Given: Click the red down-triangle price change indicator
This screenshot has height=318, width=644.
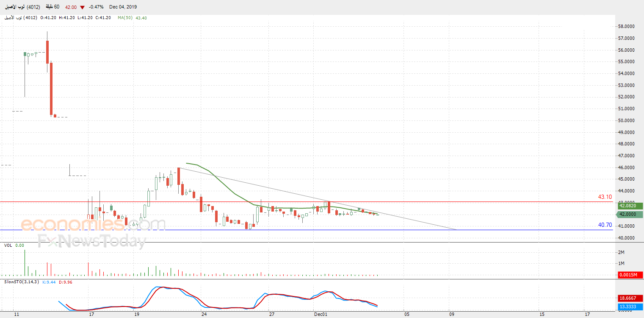Looking at the screenshot, I should pyautogui.click(x=82, y=7).
